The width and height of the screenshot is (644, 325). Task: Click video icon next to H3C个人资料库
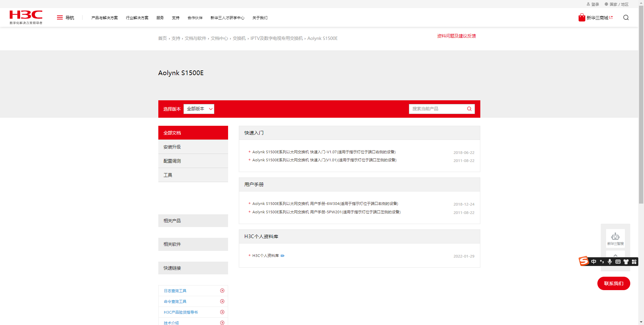pyautogui.click(x=282, y=256)
